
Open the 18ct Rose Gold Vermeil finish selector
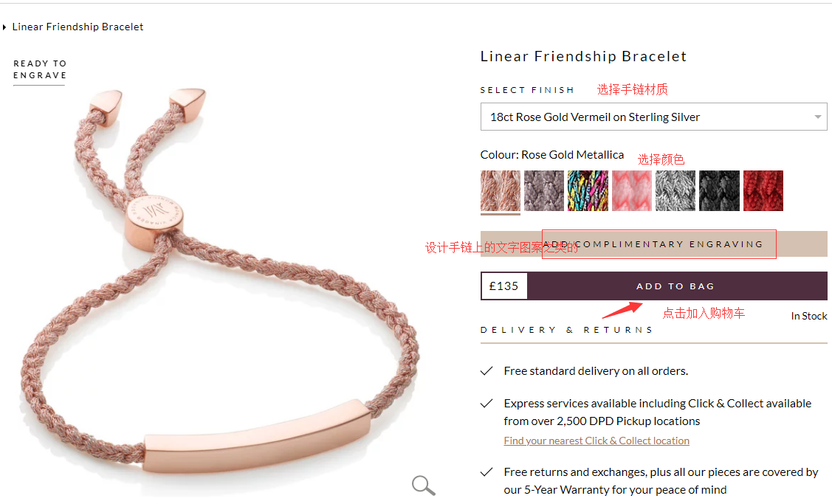pos(654,117)
